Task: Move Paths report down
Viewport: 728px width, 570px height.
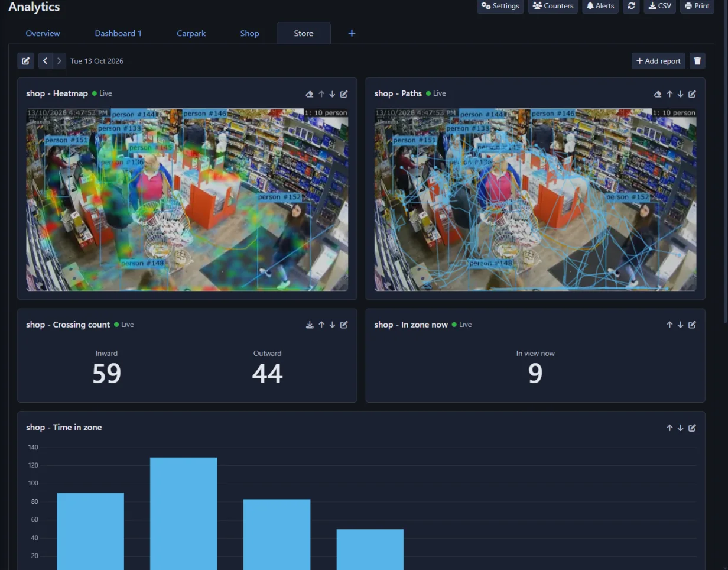Action: 680,94
